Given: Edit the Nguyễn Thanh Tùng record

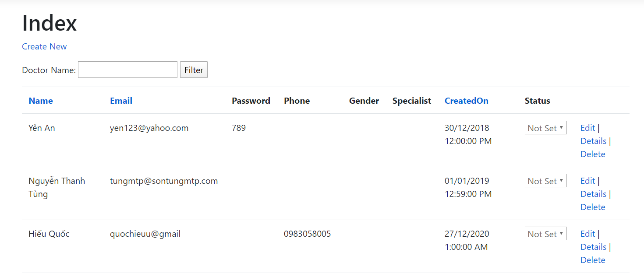Looking at the screenshot, I should [587, 181].
